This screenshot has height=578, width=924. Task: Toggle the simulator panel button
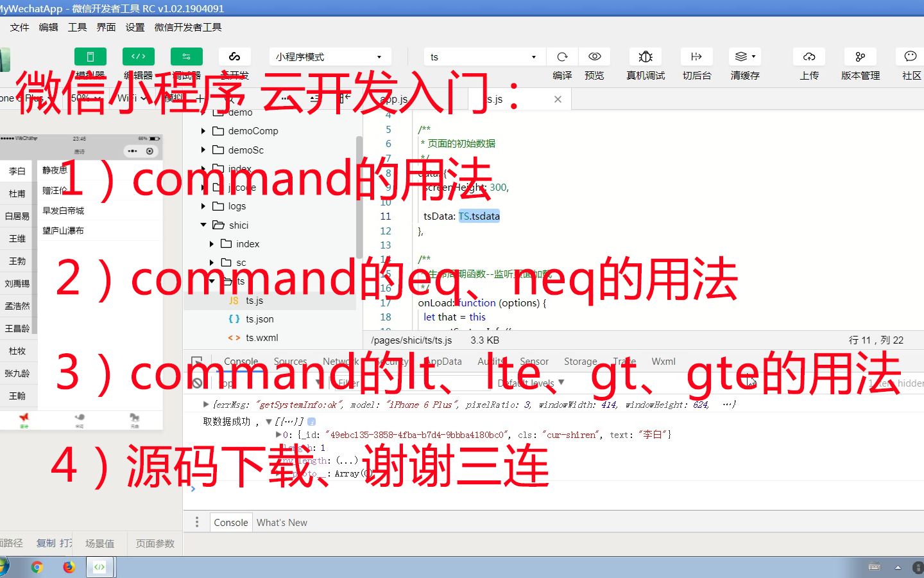pyautogui.click(x=90, y=57)
